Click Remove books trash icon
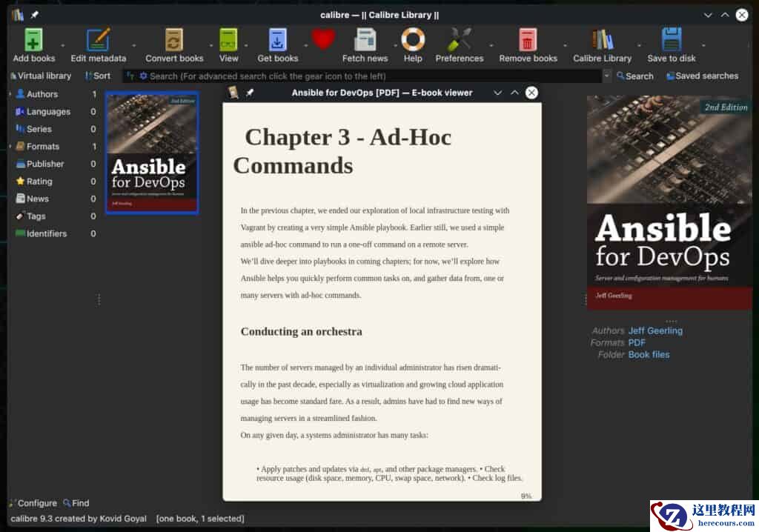The height and width of the screenshot is (532, 759). click(x=528, y=40)
